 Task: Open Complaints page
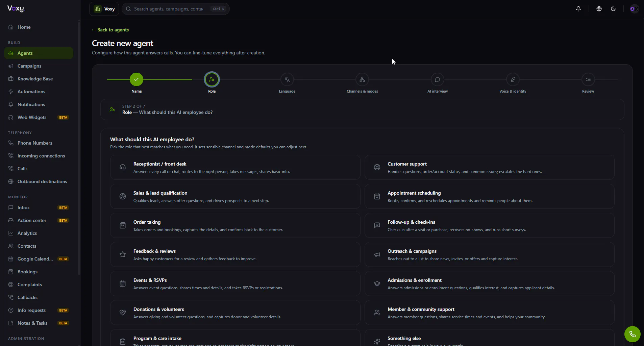tap(39, 285)
